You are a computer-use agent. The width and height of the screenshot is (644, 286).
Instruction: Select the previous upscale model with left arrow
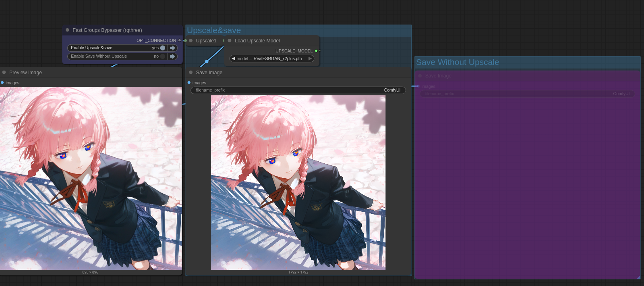click(x=233, y=58)
